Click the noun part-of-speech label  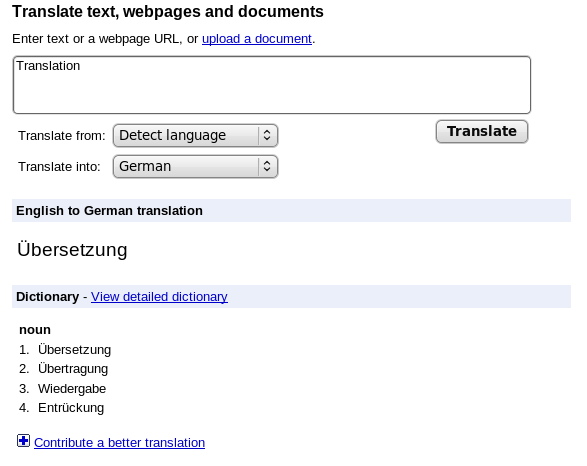pos(35,330)
